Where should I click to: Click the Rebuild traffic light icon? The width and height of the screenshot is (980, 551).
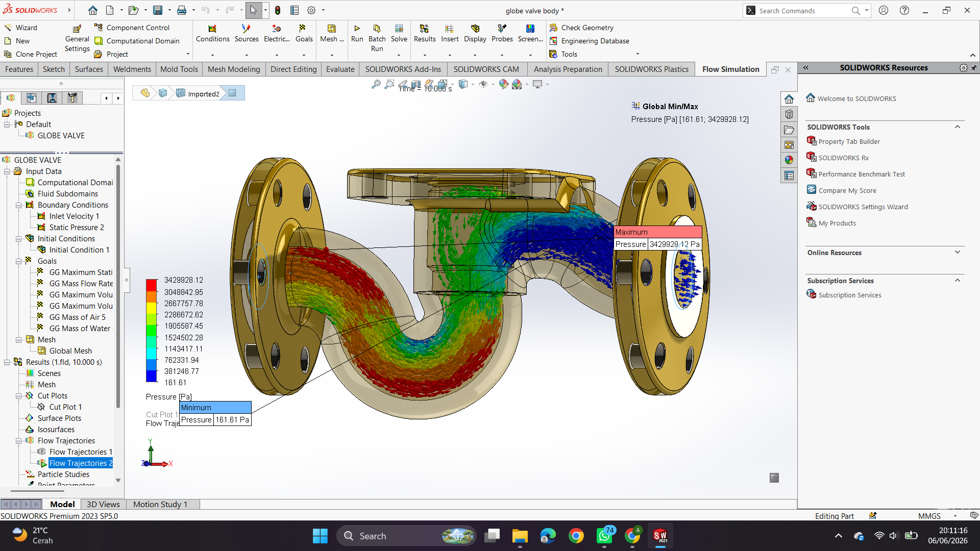[278, 10]
